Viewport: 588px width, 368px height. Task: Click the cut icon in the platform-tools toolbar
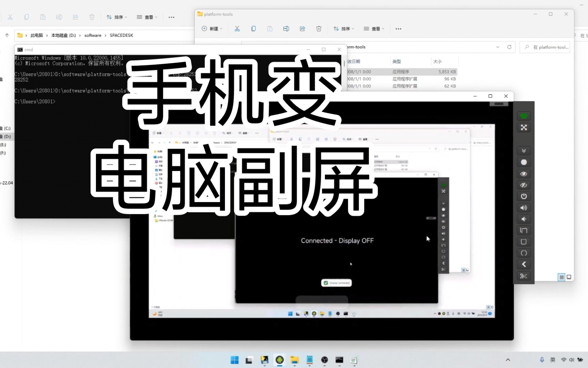pyautogui.click(x=237, y=29)
